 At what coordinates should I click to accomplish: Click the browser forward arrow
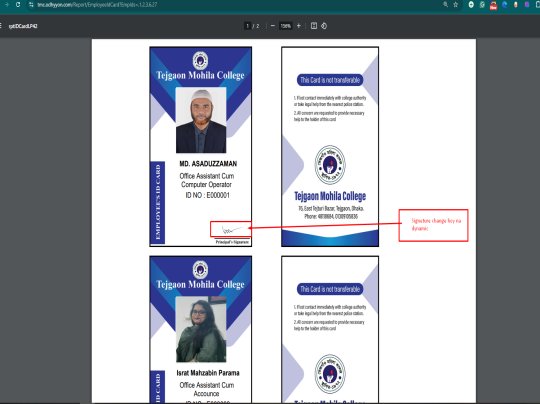point(7,4)
